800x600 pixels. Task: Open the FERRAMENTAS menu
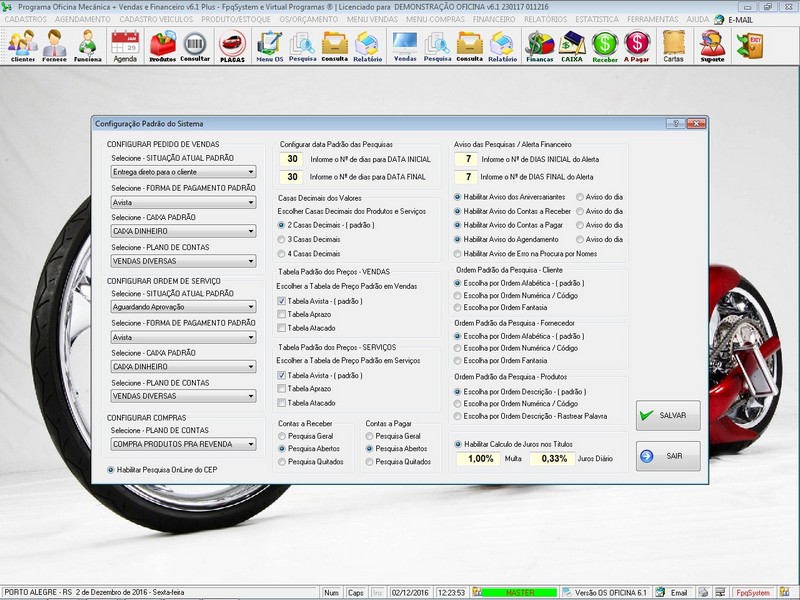coord(653,19)
